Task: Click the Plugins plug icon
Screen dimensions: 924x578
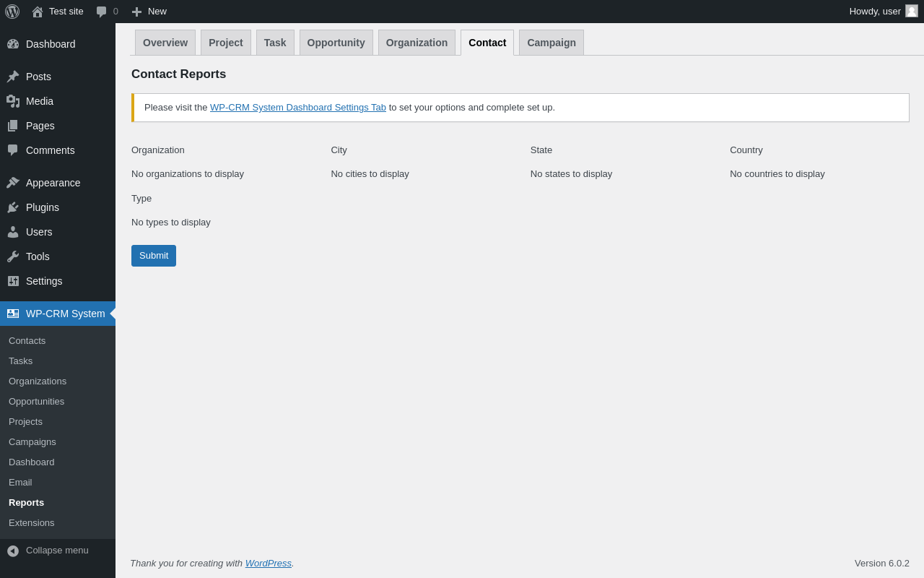Action: [x=13, y=207]
